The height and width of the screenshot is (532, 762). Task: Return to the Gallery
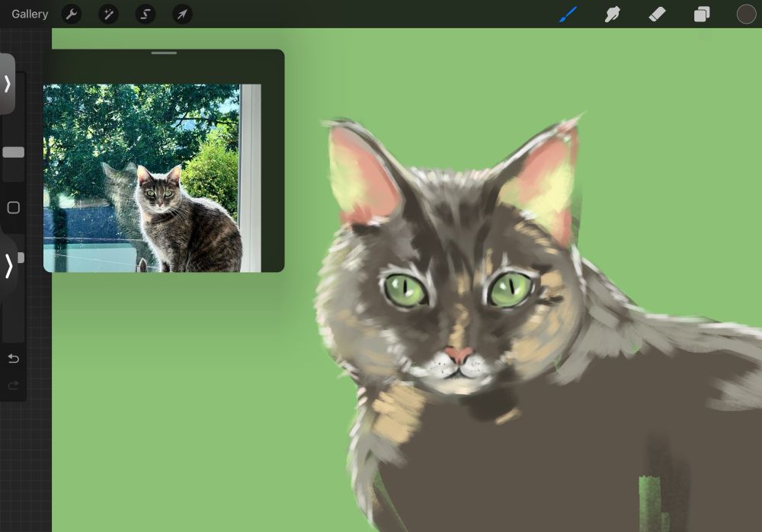click(29, 14)
